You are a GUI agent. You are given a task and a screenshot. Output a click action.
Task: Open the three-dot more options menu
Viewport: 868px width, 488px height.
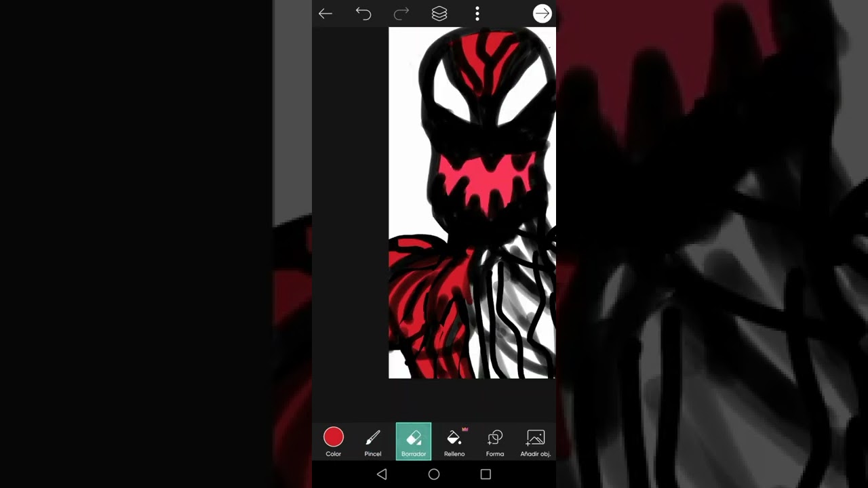477,14
